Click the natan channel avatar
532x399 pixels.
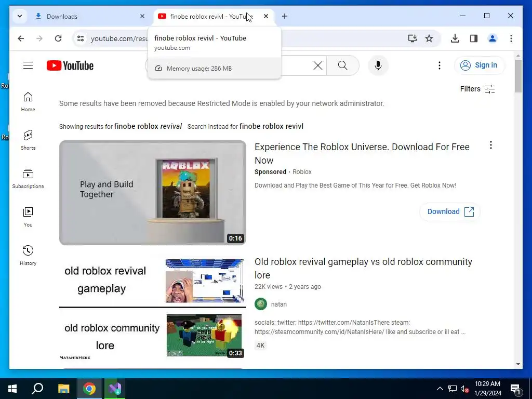tap(261, 304)
